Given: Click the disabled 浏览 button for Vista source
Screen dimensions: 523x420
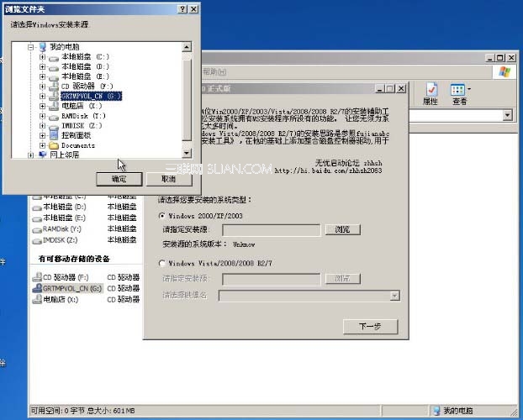Looking at the screenshot, I should coord(342,279).
